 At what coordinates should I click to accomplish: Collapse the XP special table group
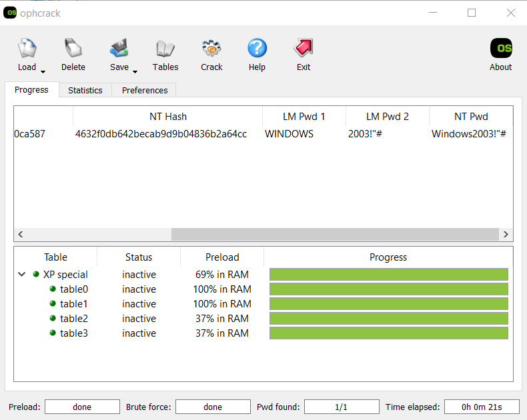(22, 274)
